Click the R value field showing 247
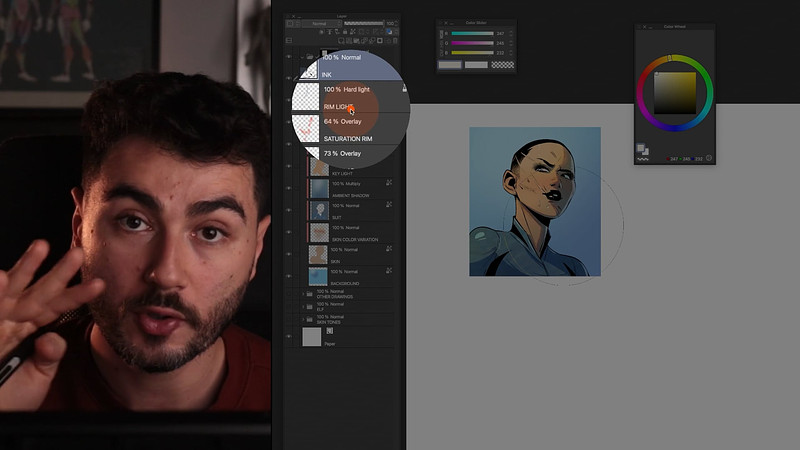This screenshot has width=800, height=450. tap(500, 34)
